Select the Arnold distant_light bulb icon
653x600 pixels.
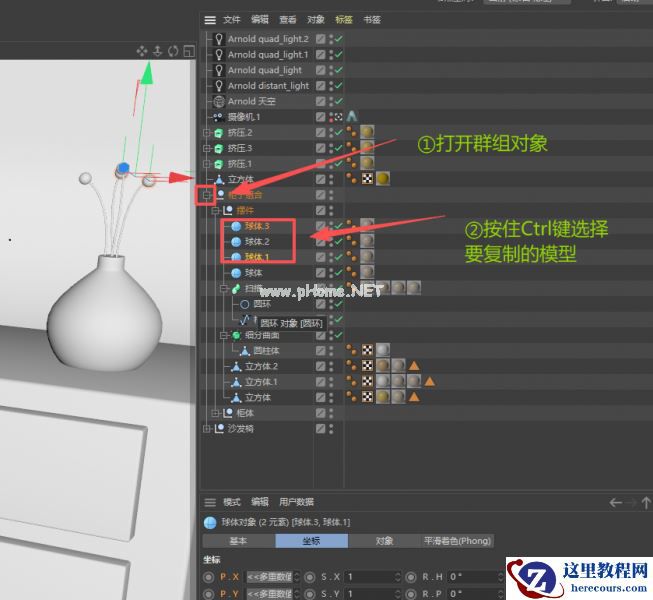click(x=219, y=86)
